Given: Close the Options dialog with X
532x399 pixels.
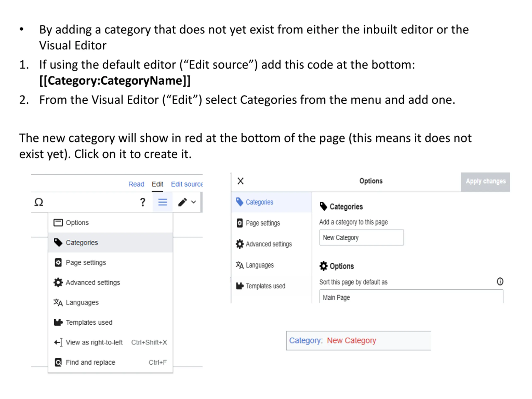Looking at the screenshot, I should coord(240,181).
